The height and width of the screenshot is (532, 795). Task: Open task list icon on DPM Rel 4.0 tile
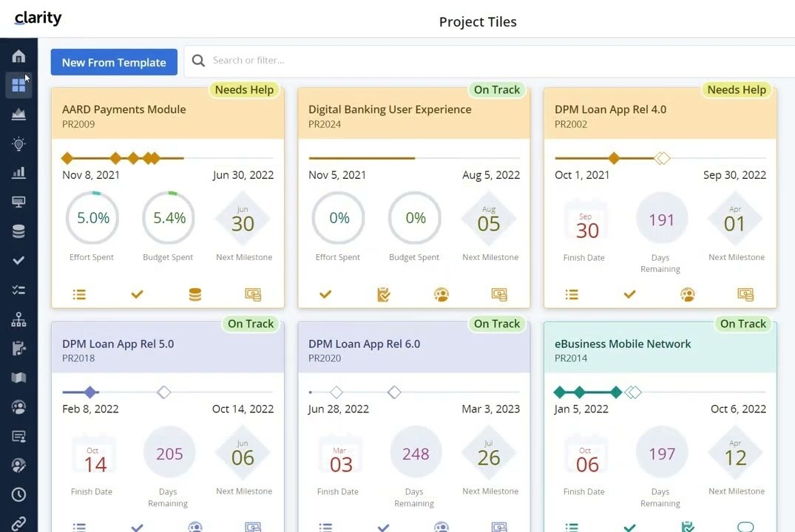click(572, 294)
